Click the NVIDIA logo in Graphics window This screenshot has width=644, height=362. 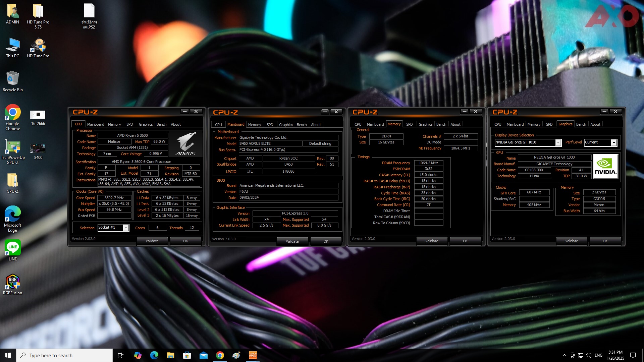pos(605,167)
